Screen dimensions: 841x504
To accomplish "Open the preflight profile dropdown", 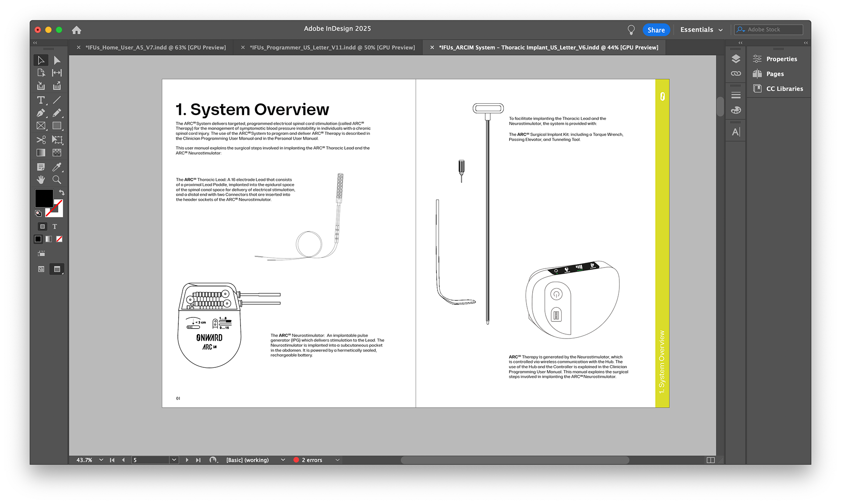I will [283, 460].
